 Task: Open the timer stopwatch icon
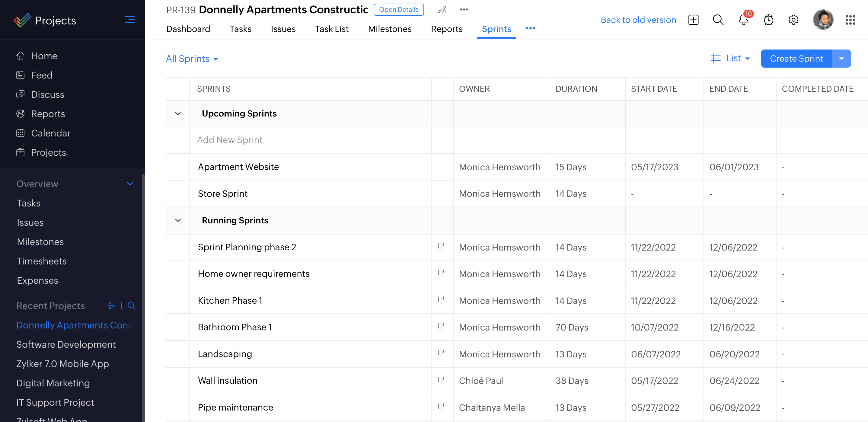(x=768, y=20)
